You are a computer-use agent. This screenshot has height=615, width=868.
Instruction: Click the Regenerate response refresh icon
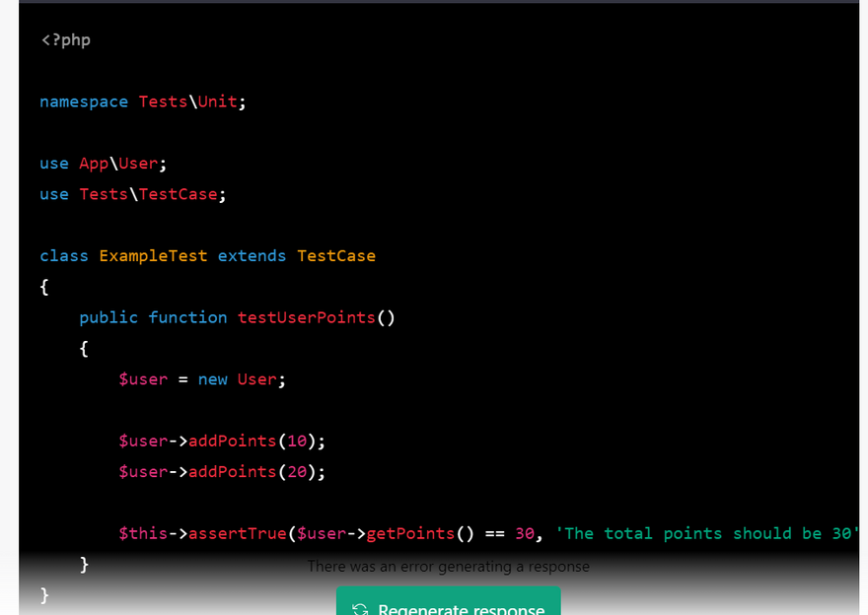point(361,610)
